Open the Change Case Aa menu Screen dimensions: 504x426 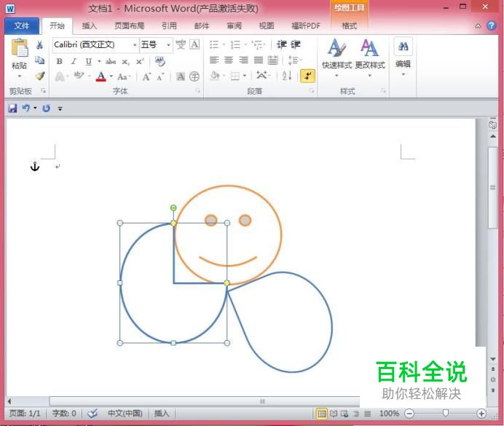[x=124, y=76]
